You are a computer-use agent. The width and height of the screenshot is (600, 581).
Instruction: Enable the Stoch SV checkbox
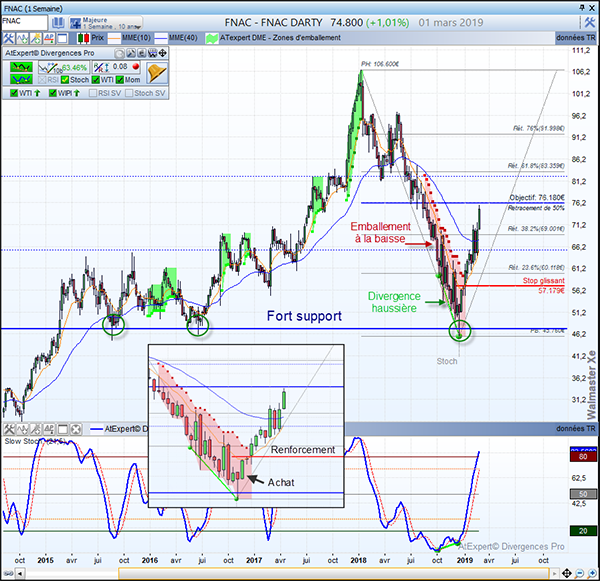pyautogui.click(x=129, y=93)
